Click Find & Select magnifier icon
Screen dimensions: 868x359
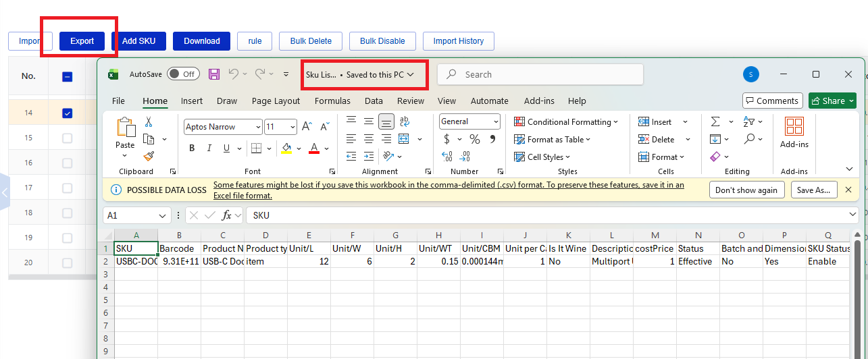[x=749, y=139]
